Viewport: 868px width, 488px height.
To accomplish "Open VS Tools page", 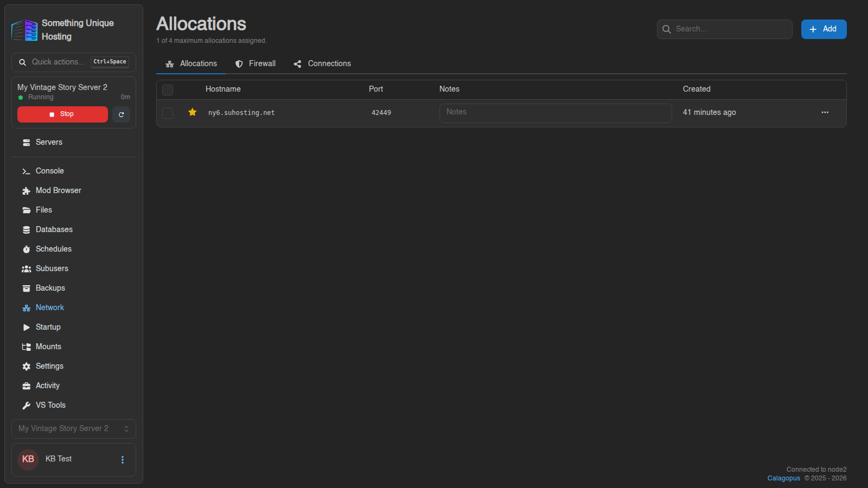I will (x=74, y=405).
